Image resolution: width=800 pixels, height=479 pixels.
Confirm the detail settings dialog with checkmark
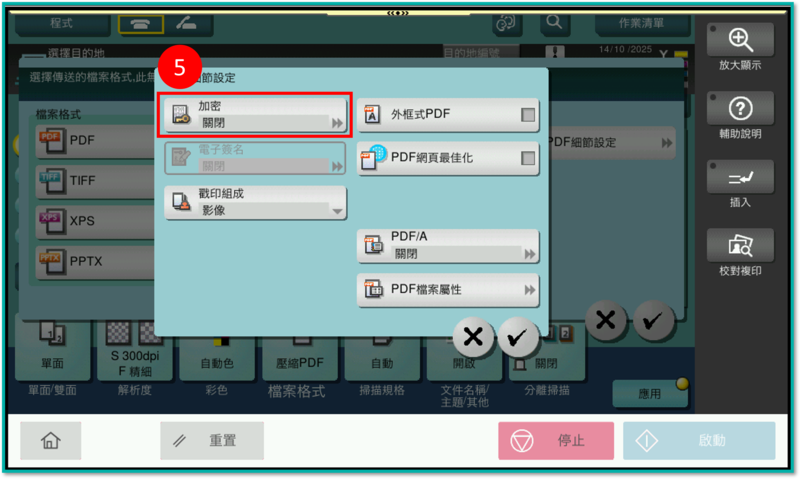pos(517,337)
